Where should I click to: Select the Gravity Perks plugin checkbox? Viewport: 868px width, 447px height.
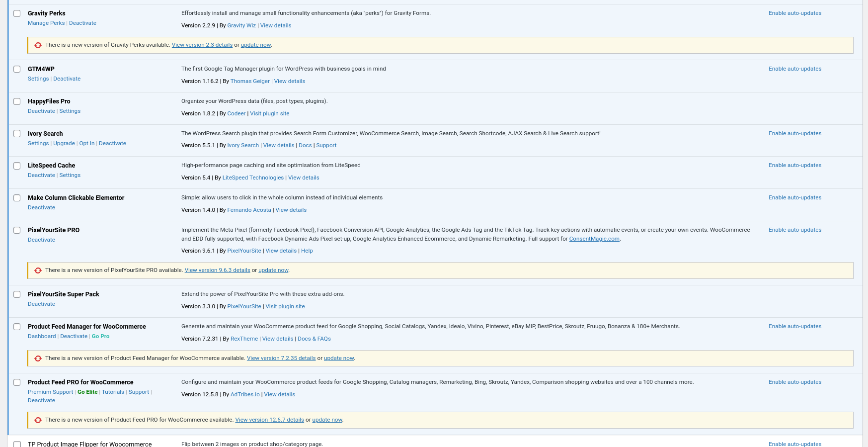[x=17, y=13]
